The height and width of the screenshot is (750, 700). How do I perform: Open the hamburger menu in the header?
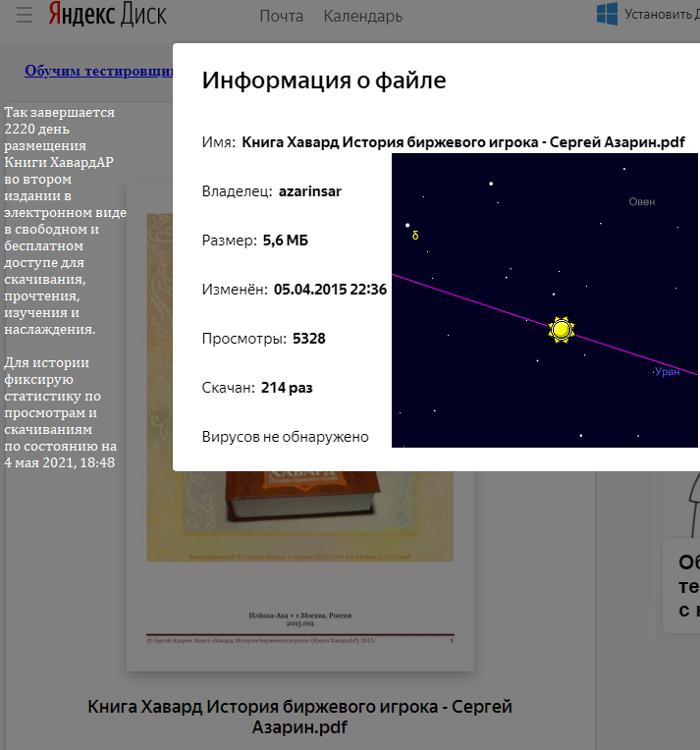(25, 16)
